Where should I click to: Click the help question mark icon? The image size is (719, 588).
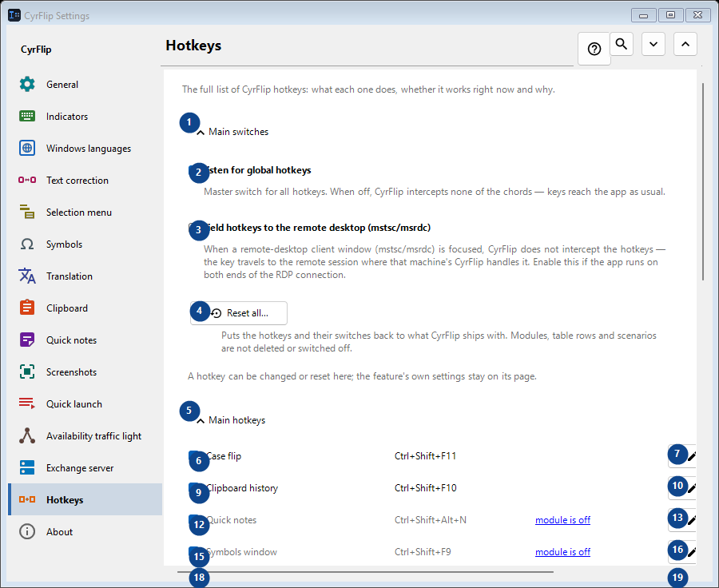click(594, 49)
